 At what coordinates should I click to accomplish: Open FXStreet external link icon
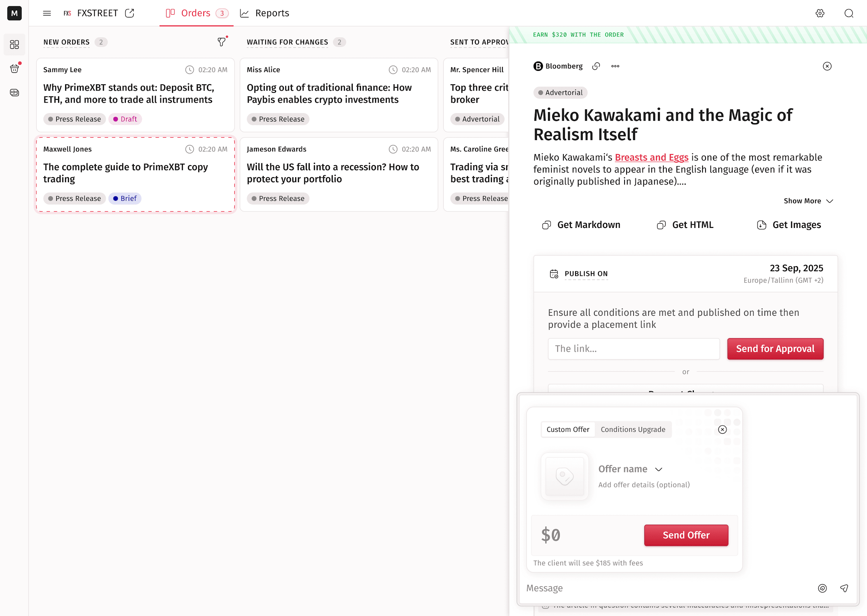(130, 13)
